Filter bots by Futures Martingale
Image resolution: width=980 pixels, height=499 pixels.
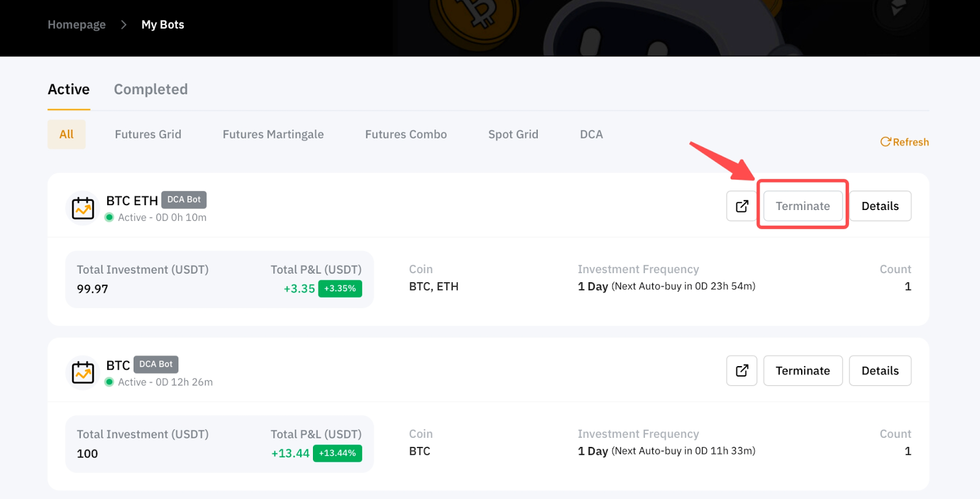coord(273,135)
